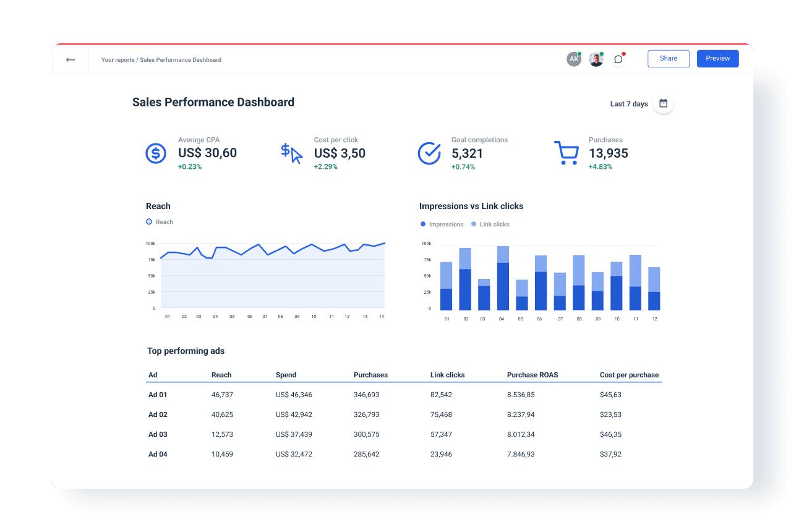The image size is (804, 532).
Task: Select the Reach radio button in legend
Action: coord(148,221)
